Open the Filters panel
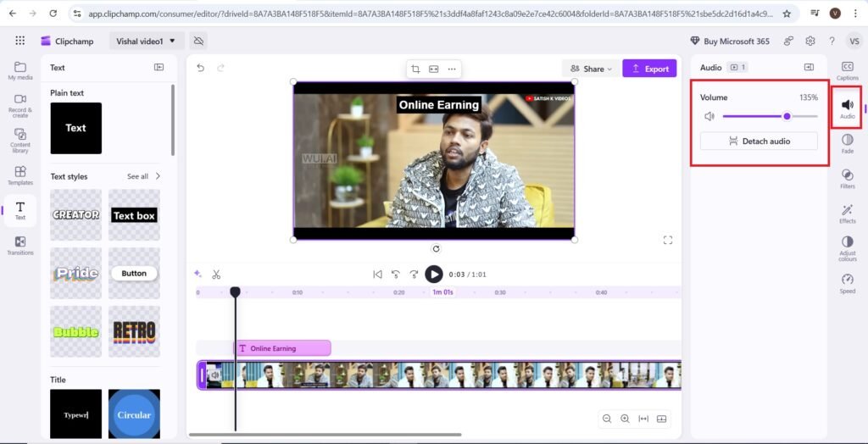The width and height of the screenshot is (868, 444). pyautogui.click(x=847, y=178)
